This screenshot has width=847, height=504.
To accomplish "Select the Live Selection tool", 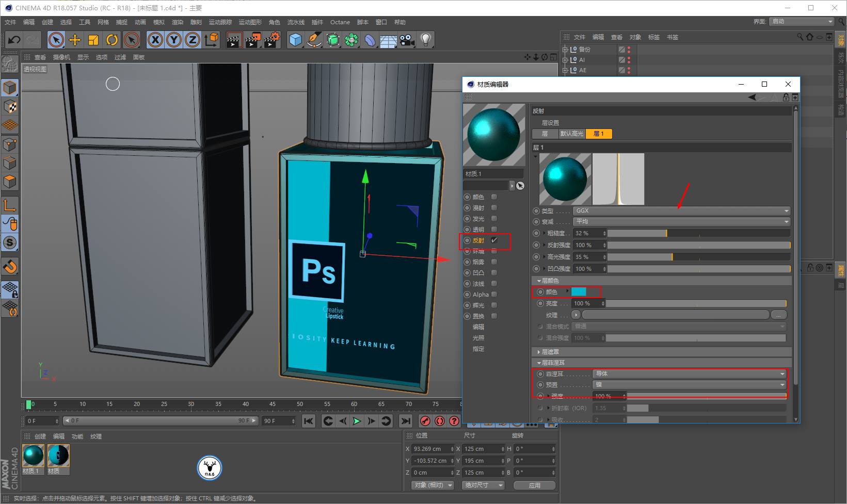I will [x=56, y=40].
